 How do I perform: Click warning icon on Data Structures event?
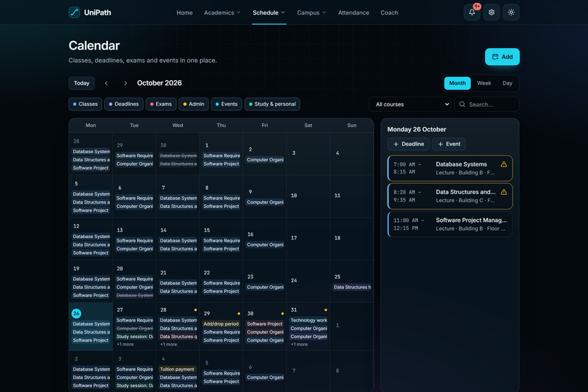(503, 192)
